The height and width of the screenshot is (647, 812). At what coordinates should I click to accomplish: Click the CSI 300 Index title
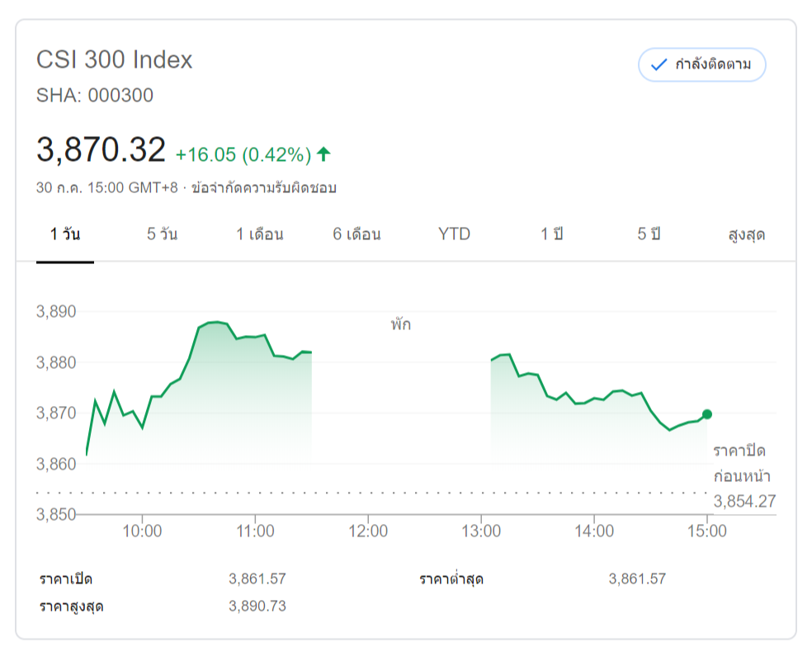click(115, 60)
